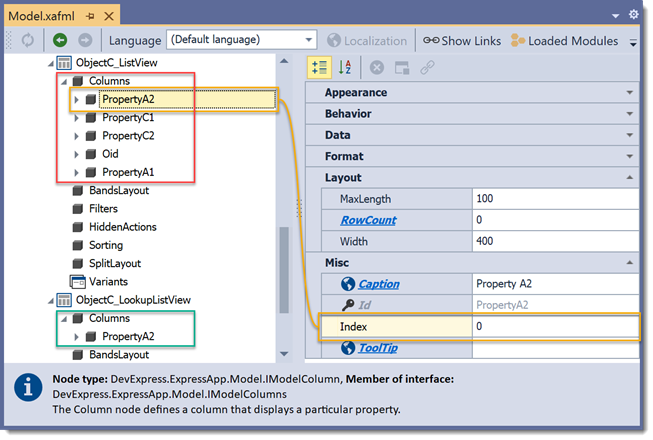Collapse the ObjectC_LookupListView node
653x440 pixels.
(51, 301)
